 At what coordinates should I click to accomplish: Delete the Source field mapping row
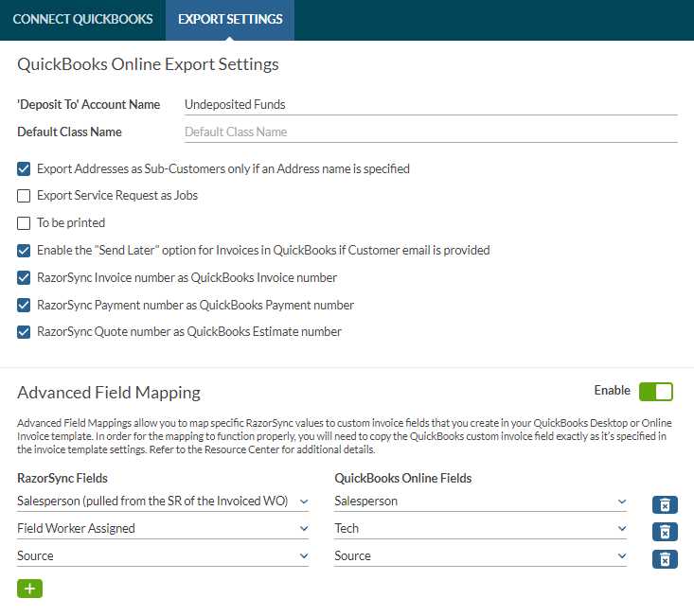[665, 559]
